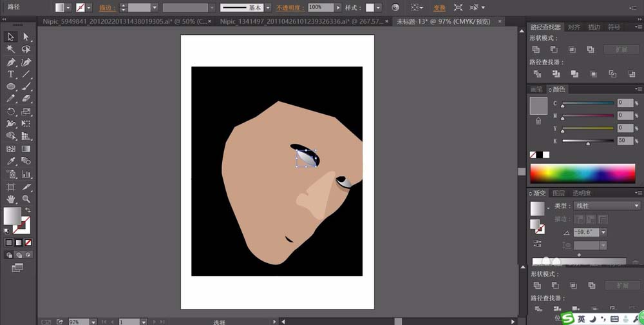Change screen mode at toolbox bottom
Screen dimensions: 644x325
tap(17, 268)
